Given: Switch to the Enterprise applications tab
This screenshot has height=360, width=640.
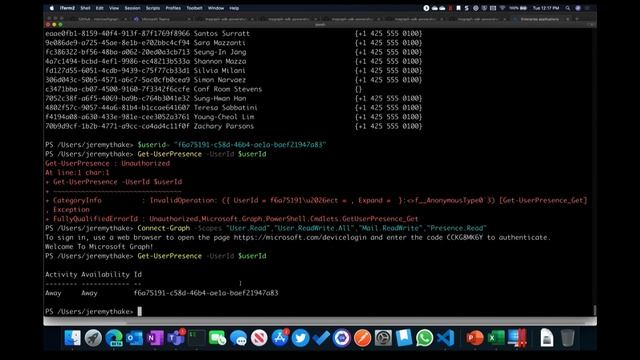Looking at the screenshot, I should [x=541, y=19].
